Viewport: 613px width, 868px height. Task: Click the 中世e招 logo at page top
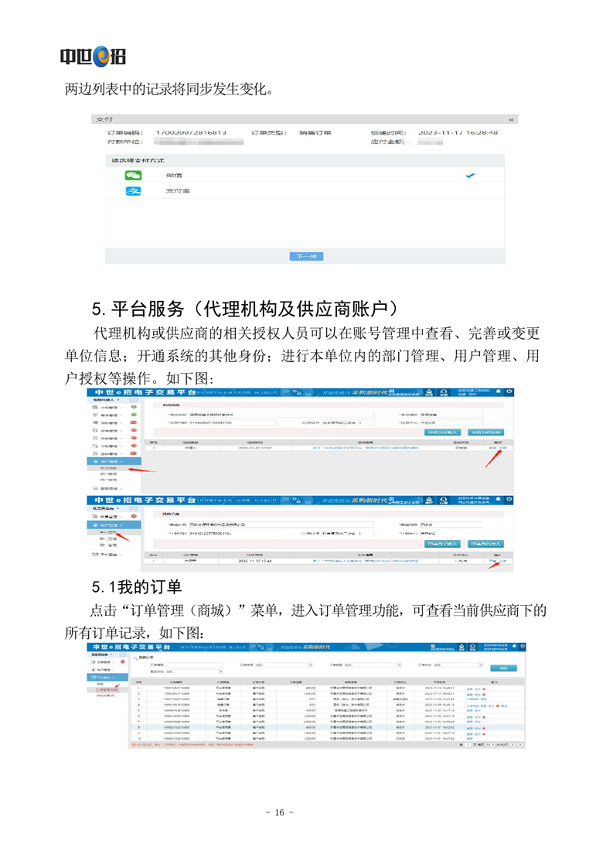(93, 56)
